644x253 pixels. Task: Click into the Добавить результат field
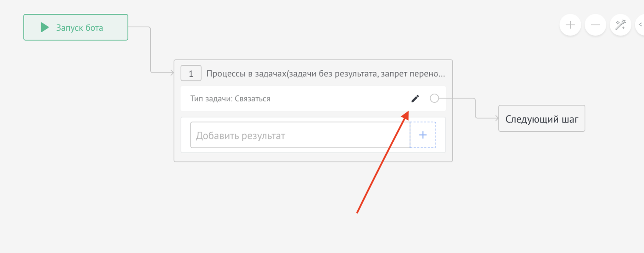[x=300, y=135]
